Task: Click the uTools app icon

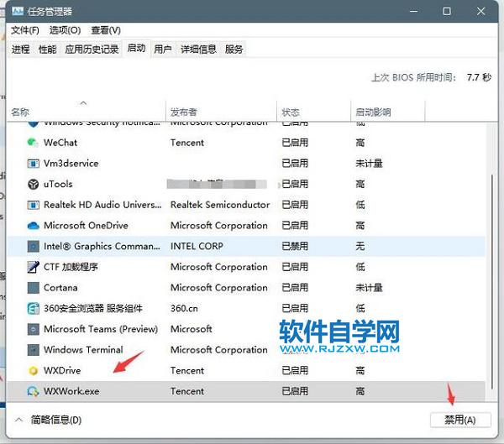Action: [x=33, y=184]
